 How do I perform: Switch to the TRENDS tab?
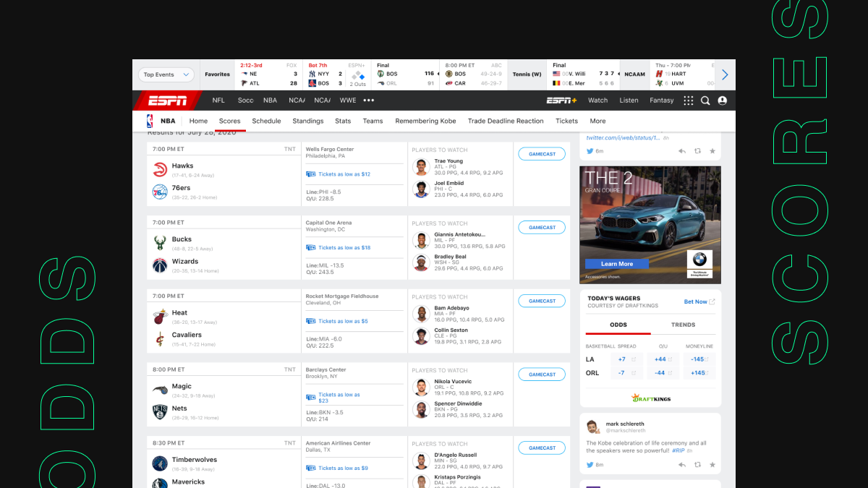683,325
